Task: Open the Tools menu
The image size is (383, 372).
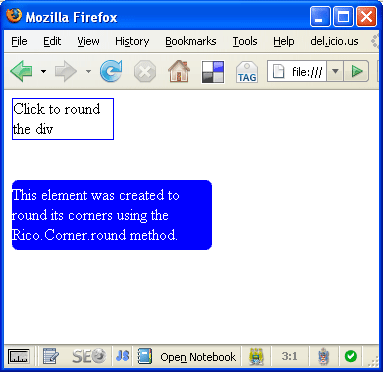Action: 245,41
